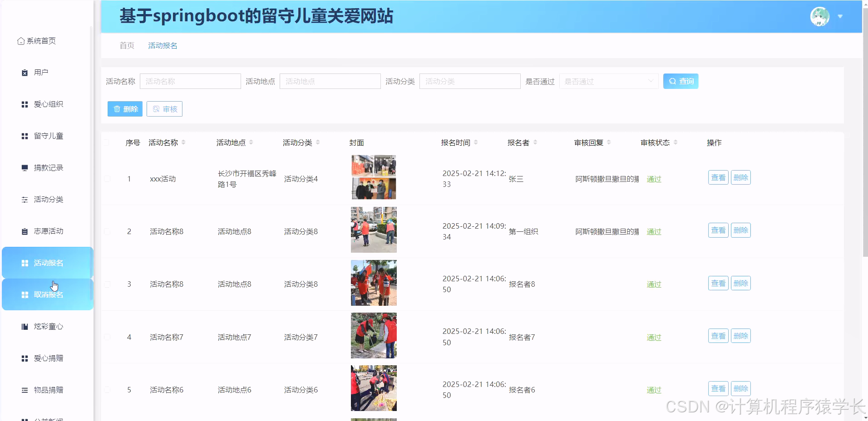Screen dimensions: 868x421
Task: Select the 系统首页 home icon
Action: (x=20, y=40)
